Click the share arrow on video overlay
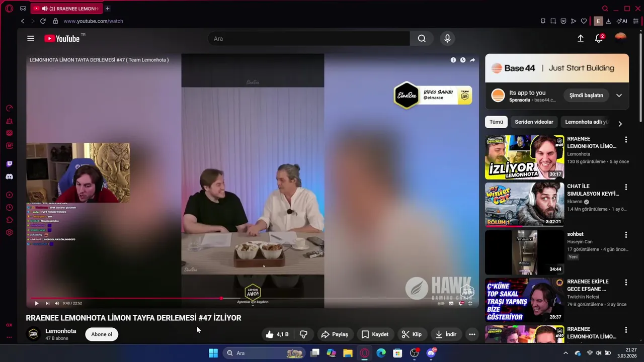The image size is (644, 362). coord(472,60)
